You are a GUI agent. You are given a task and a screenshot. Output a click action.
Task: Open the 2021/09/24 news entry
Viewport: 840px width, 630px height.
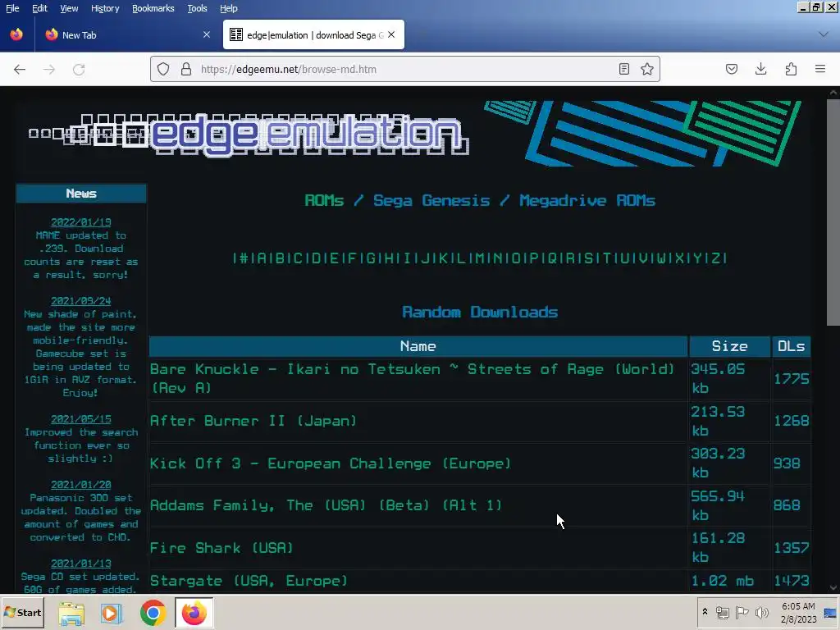pos(81,300)
